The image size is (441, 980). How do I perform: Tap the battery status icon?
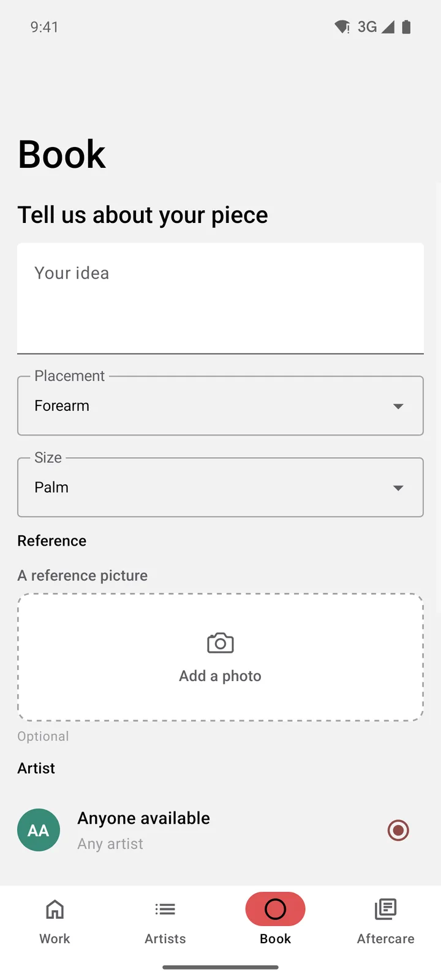(406, 27)
